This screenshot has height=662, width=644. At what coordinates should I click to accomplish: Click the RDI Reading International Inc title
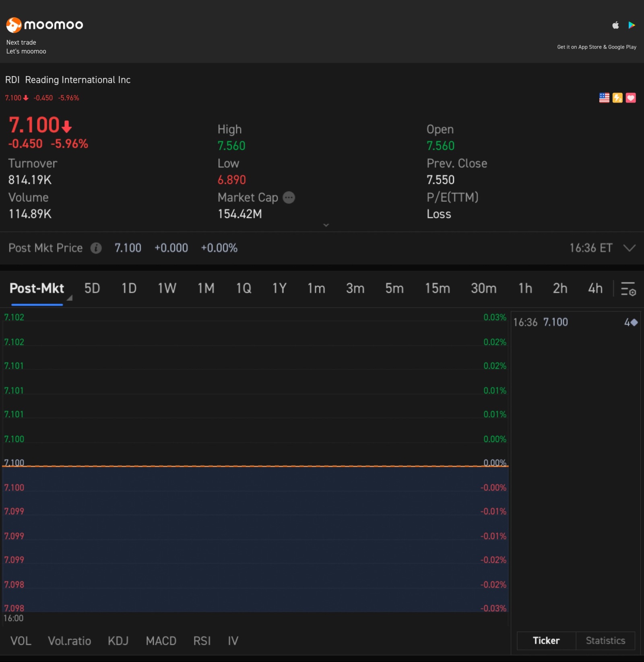pos(68,80)
